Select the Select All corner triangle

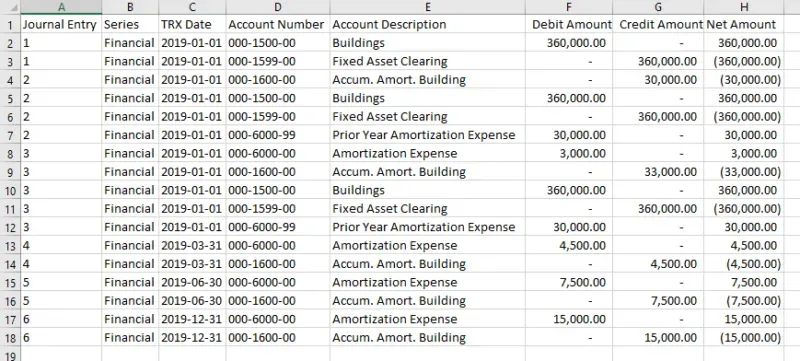[10, 7]
